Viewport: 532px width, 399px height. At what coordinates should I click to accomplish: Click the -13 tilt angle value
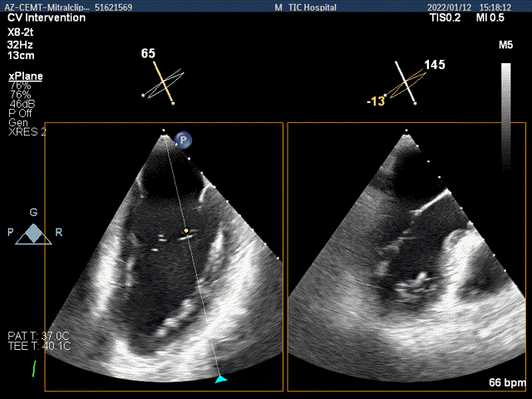(376, 101)
